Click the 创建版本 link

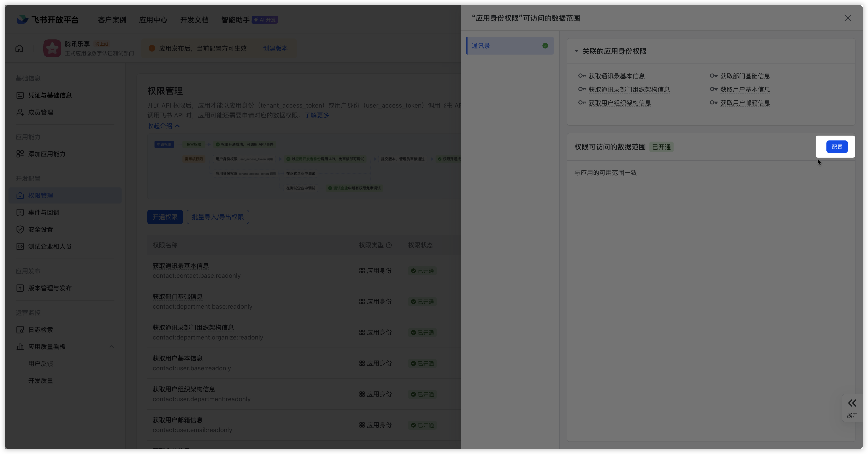tap(275, 48)
